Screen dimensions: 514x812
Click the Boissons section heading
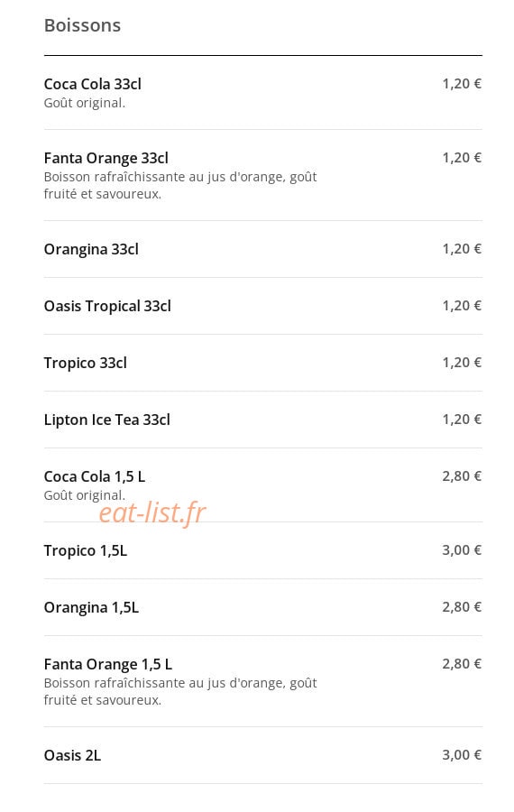[x=82, y=25]
